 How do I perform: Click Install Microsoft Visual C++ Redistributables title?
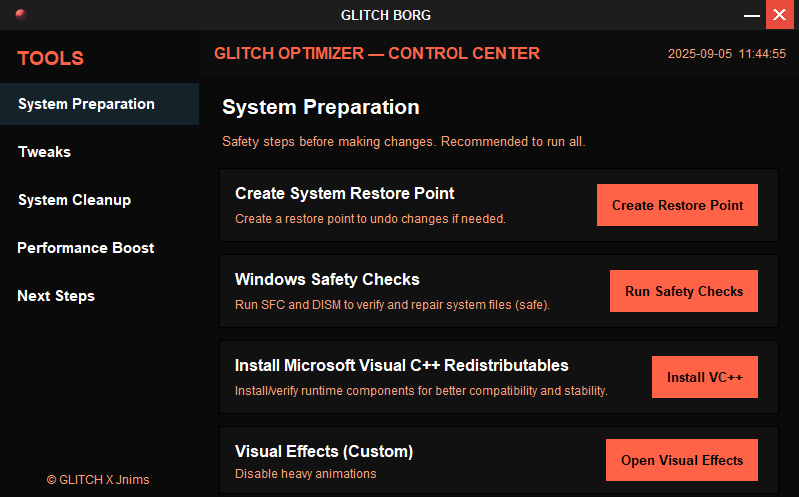tap(402, 365)
